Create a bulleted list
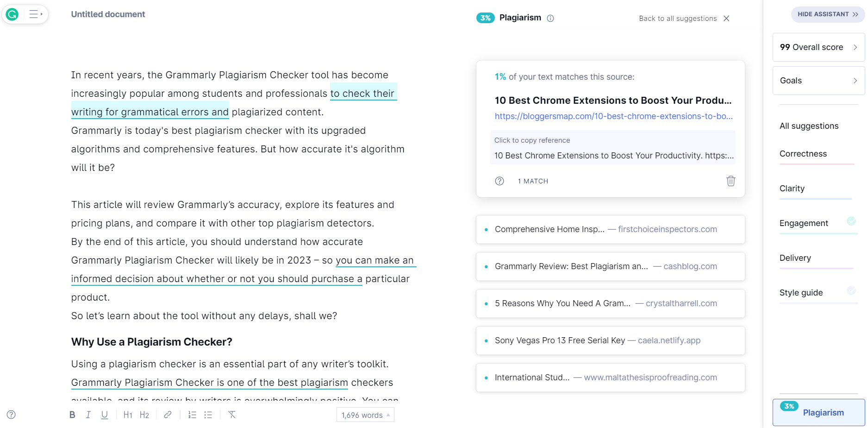Viewport: 868px width, 428px height. [x=208, y=415]
